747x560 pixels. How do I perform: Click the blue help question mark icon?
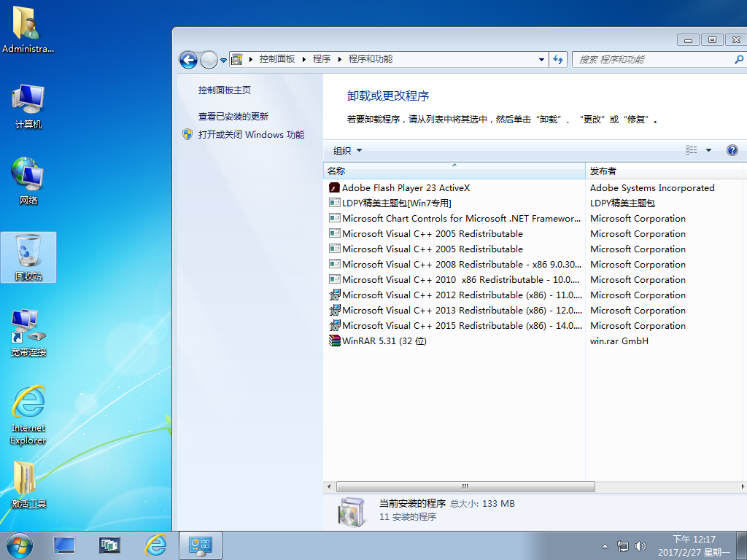tap(732, 150)
